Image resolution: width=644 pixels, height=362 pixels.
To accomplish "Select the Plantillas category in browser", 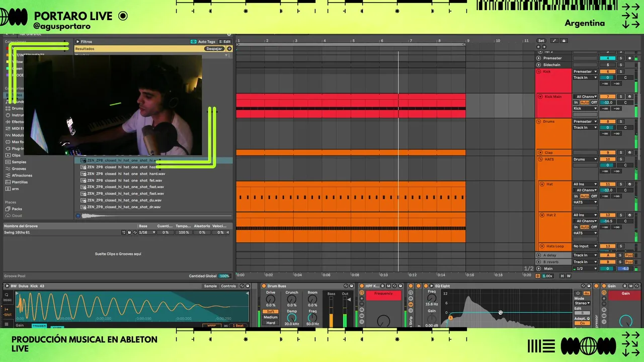I will (x=20, y=182).
